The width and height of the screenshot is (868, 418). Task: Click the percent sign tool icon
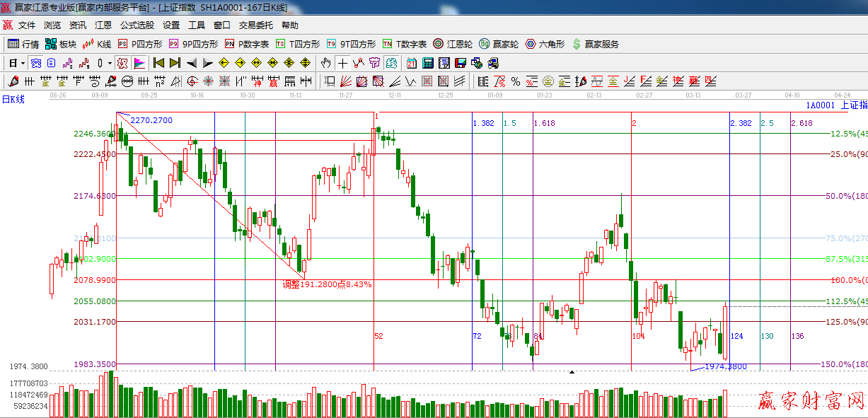[515, 81]
